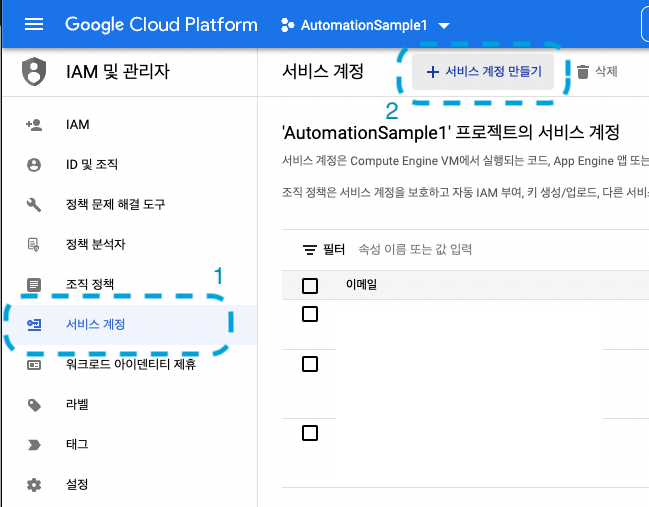Click the 서비스 계정 page title
The width and height of the screenshot is (649, 507).
(323, 72)
